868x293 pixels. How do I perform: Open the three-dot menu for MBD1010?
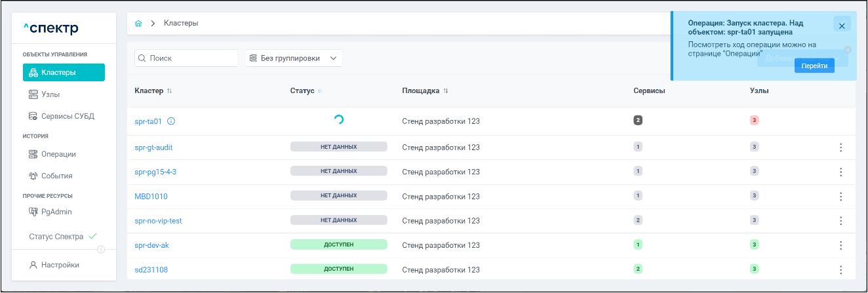point(841,196)
